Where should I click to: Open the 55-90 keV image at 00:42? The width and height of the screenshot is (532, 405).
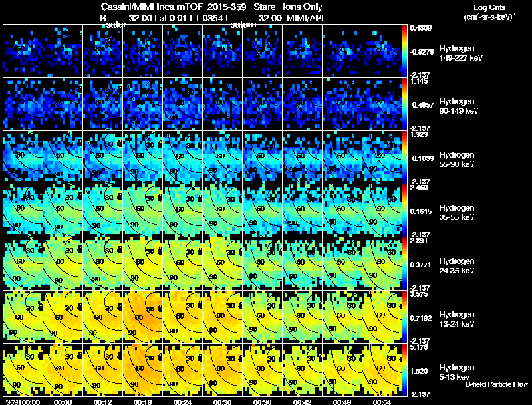tap(303, 158)
